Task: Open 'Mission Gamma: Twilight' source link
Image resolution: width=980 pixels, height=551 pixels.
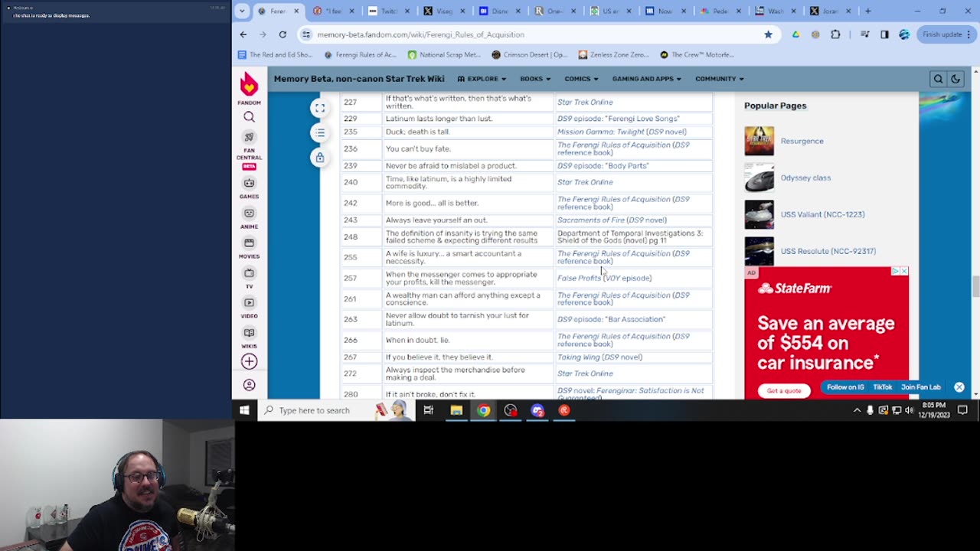Action: (x=600, y=132)
